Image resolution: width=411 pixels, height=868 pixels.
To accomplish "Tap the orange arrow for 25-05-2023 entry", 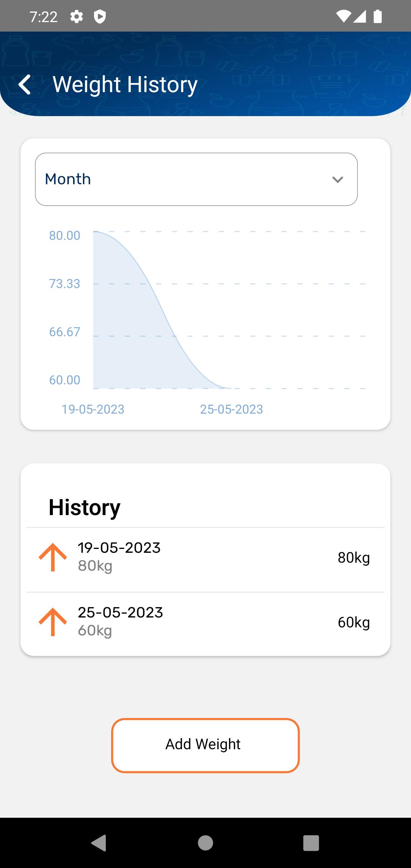I will pos(53,622).
